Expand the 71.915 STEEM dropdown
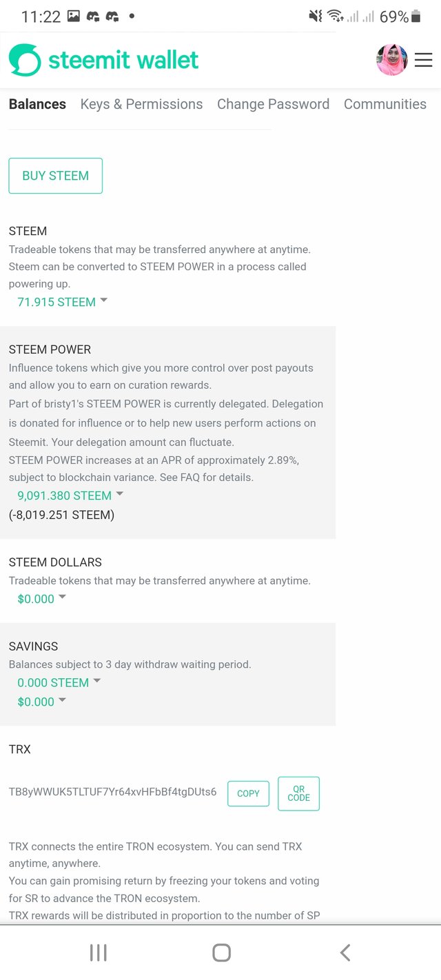 tap(62, 302)
